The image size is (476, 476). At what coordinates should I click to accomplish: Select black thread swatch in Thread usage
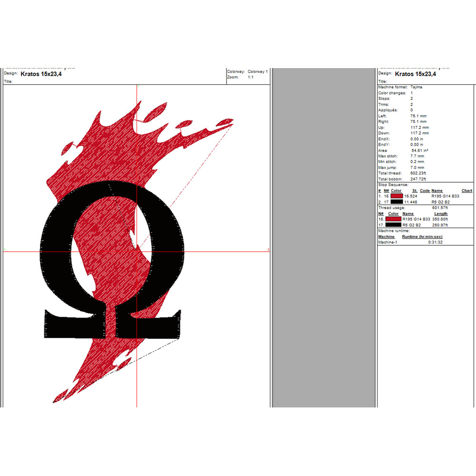pyautogui.click(x=394, y=225)
